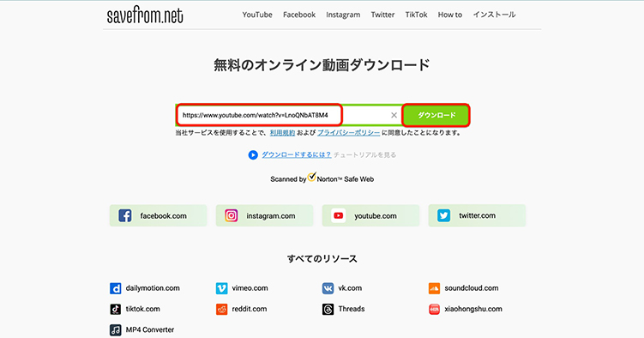Click the Facebook logo icon
This screenshot has height=338, width=644.
[125, 215]
